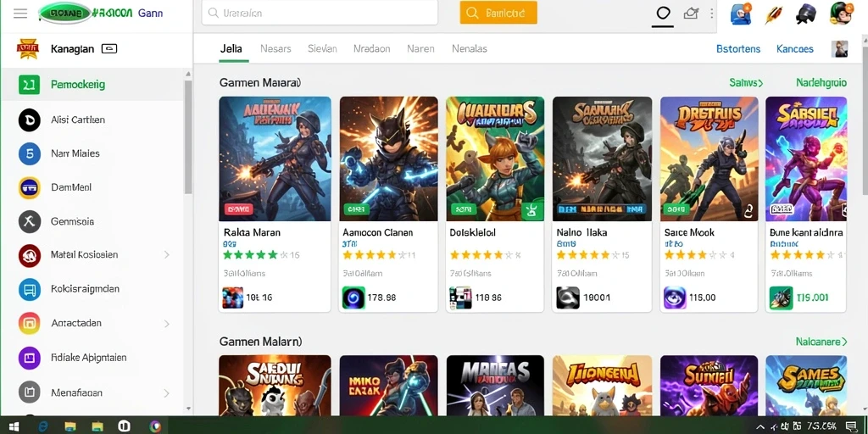Image resolution: width=868 pixels, height=434 pixels.
Task: Open the Narr Miaies blue icon
Action: coord(30,154)
